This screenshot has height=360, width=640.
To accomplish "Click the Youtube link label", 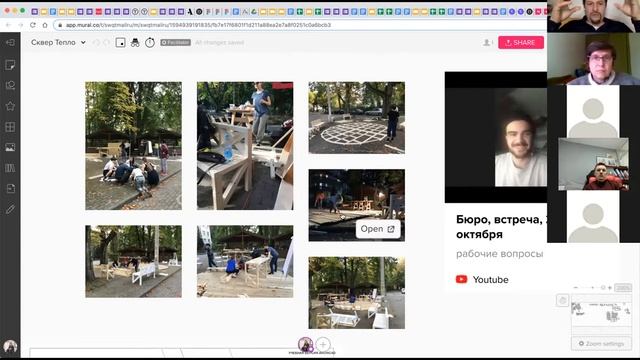I will [x=490, y=280].
